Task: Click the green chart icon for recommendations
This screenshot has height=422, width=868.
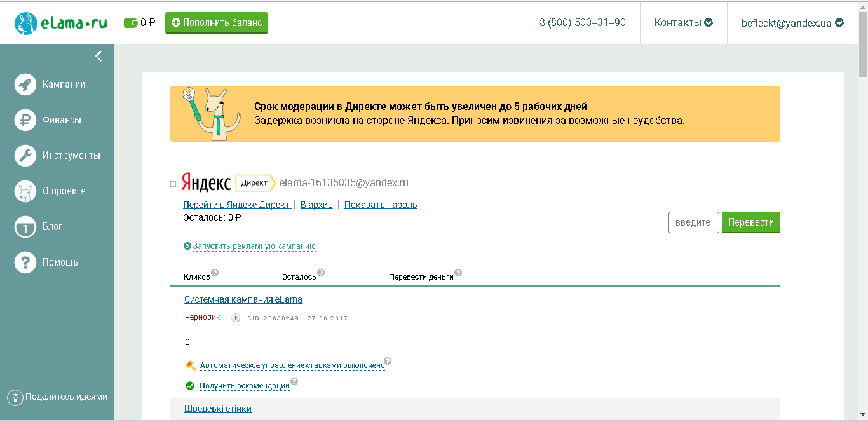Action: (x=190, y=385)
